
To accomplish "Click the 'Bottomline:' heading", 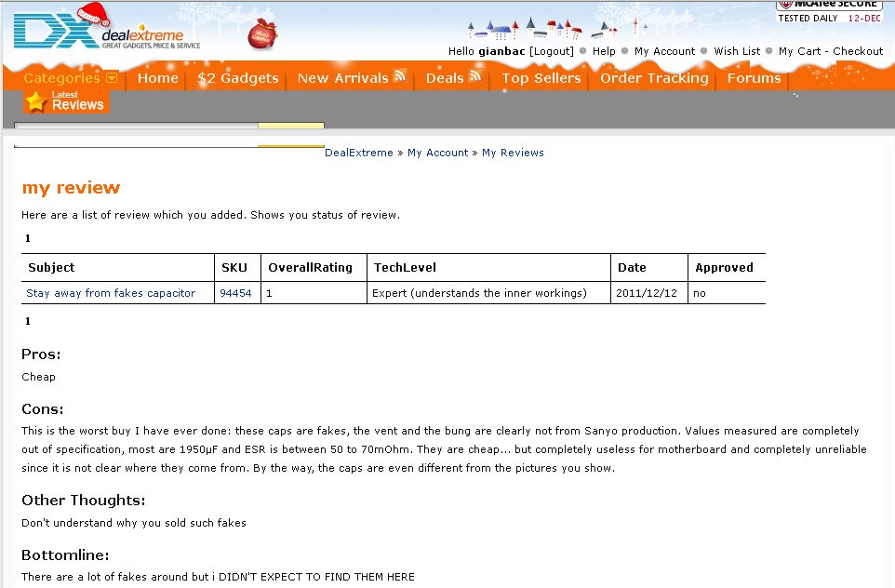I will (x=65, y=555).
